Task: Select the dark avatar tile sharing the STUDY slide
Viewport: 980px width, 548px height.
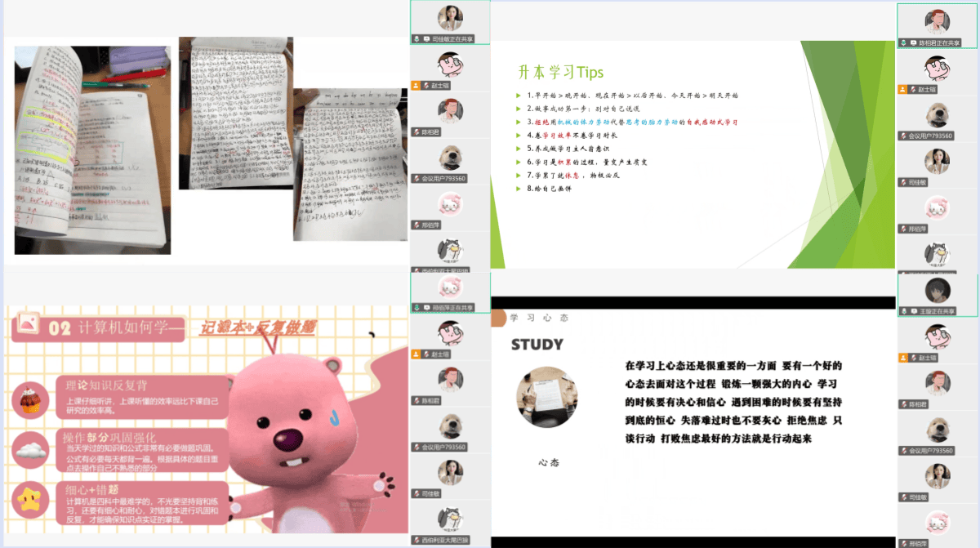Action: (937, 290)
